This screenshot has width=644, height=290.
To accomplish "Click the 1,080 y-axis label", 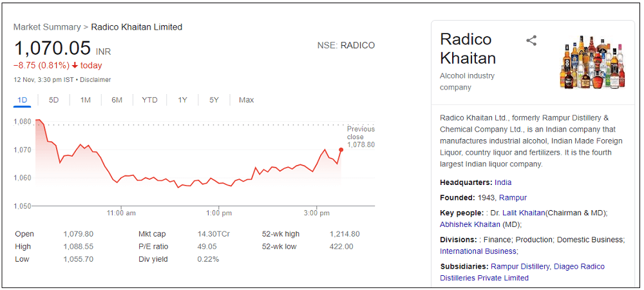I will click(22, 122).
